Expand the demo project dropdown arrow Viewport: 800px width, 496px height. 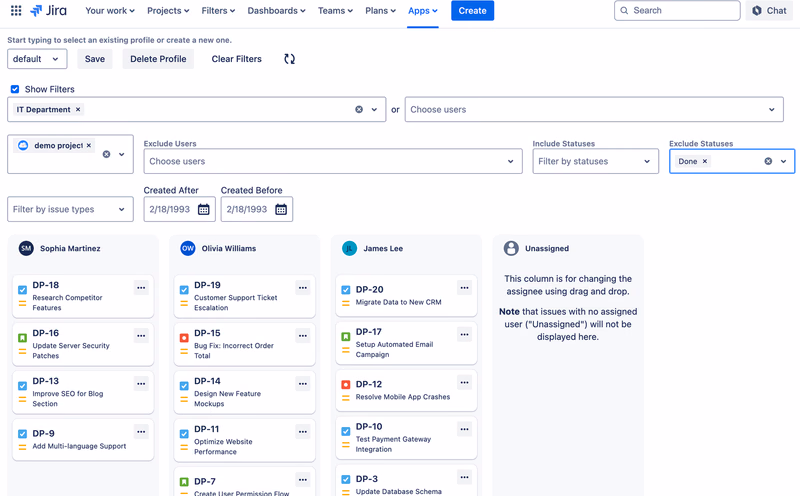tap(121, 154)
